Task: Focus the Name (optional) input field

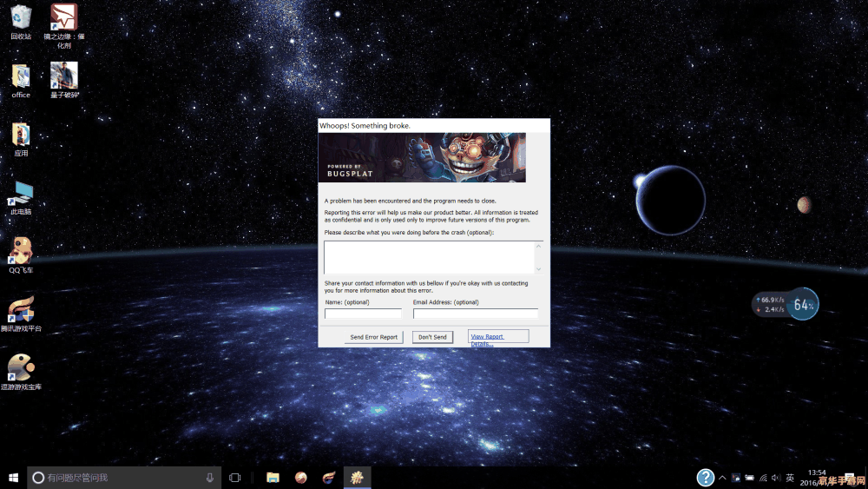Action: pos(363,314)
